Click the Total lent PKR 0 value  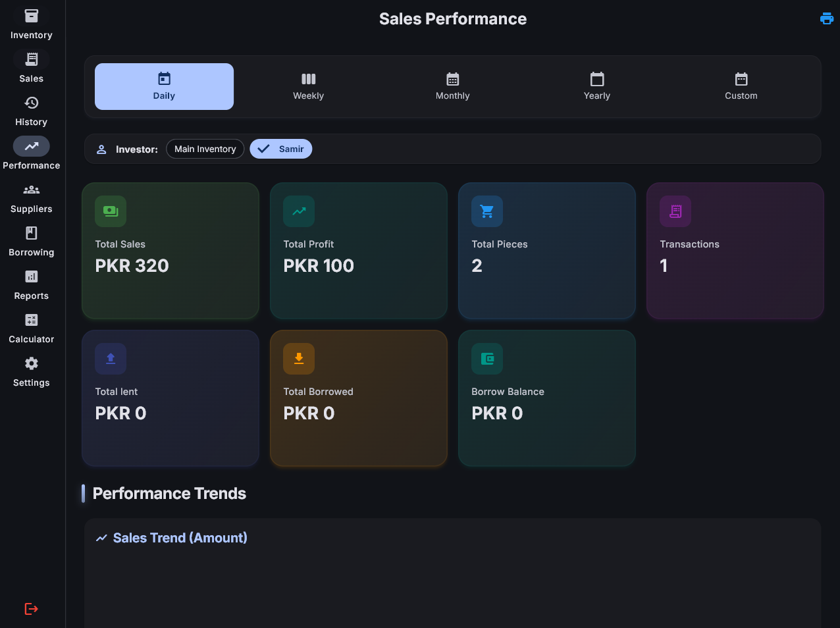click(120, 413)
